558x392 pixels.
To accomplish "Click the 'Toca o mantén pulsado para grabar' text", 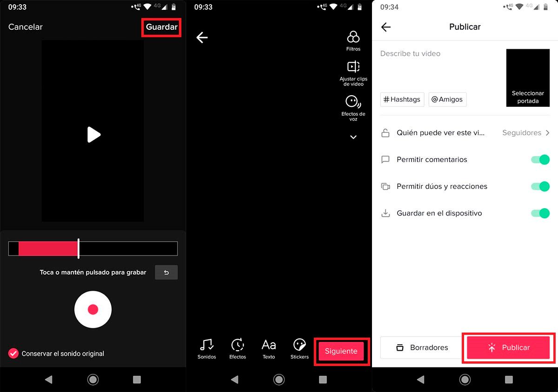I will pyautogui.click(x=93, y=273).
